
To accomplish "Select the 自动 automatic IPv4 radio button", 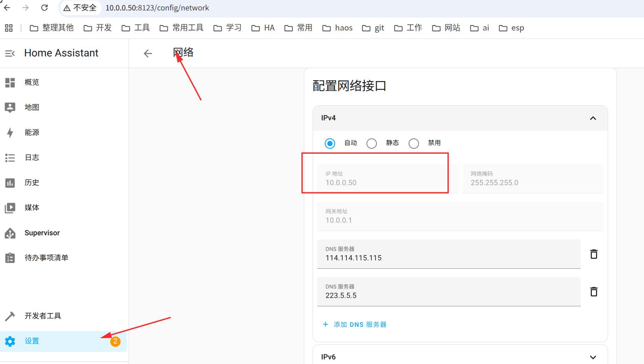I will (330, 143).
